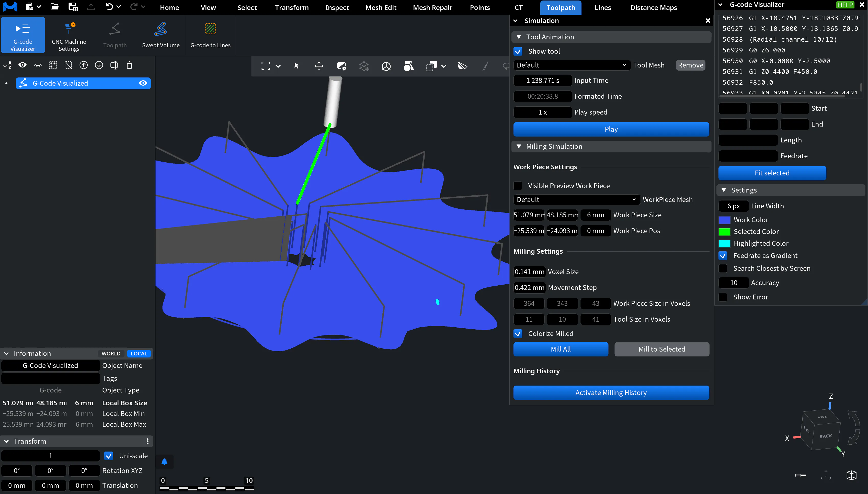
Task: Uncheck the Show tool checkbox
Action: [x=518, y=51]
